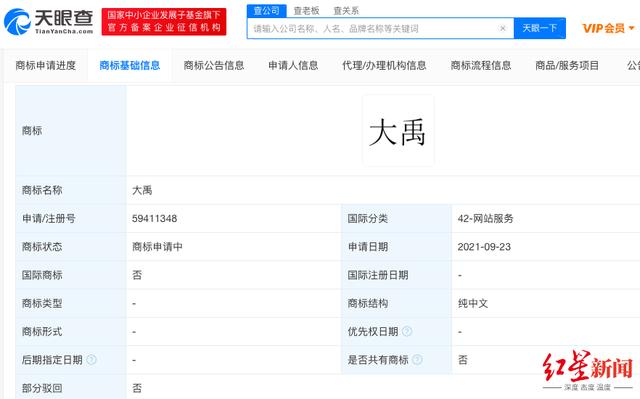Open the 大禹 trademark image thumbnail
640x399 pixels.
[x=398, y=131]
